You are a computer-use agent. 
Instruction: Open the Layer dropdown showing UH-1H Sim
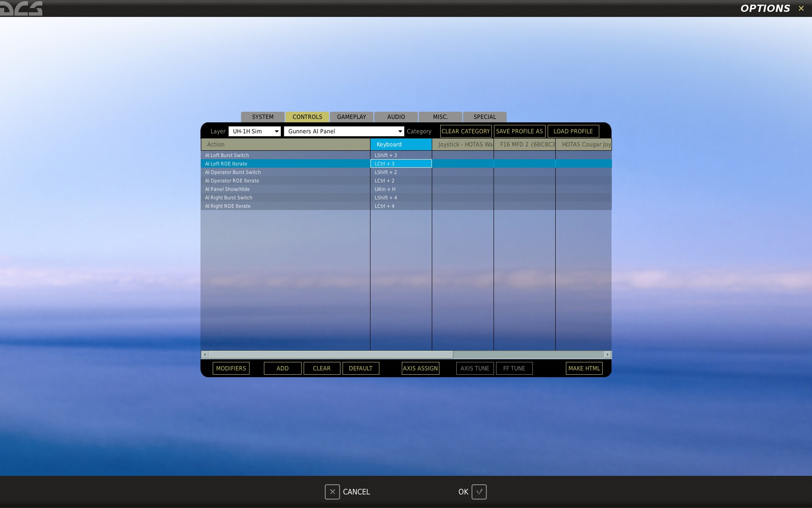click(x=255, y=131)
